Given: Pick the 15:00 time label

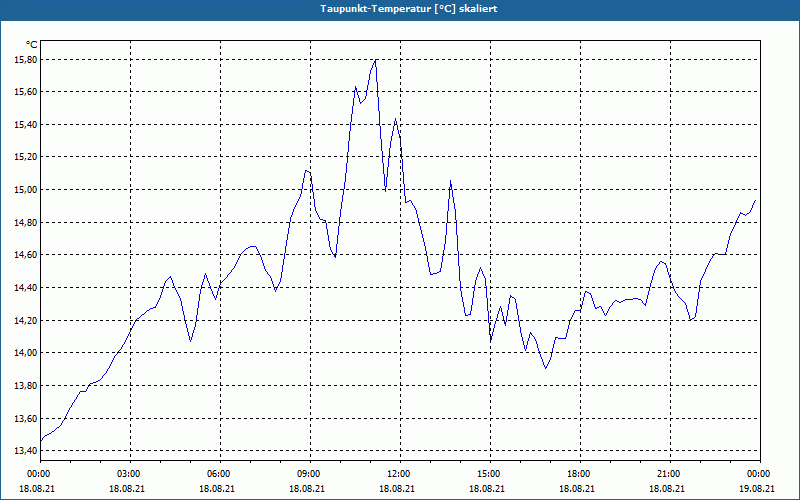Looking at the screenshot, I should (x=487, y=474).
